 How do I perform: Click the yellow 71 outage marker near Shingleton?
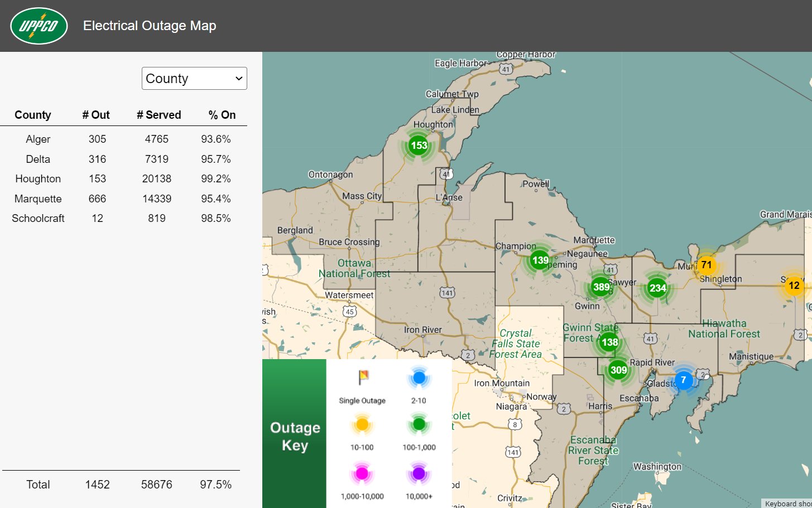(707, 265)
